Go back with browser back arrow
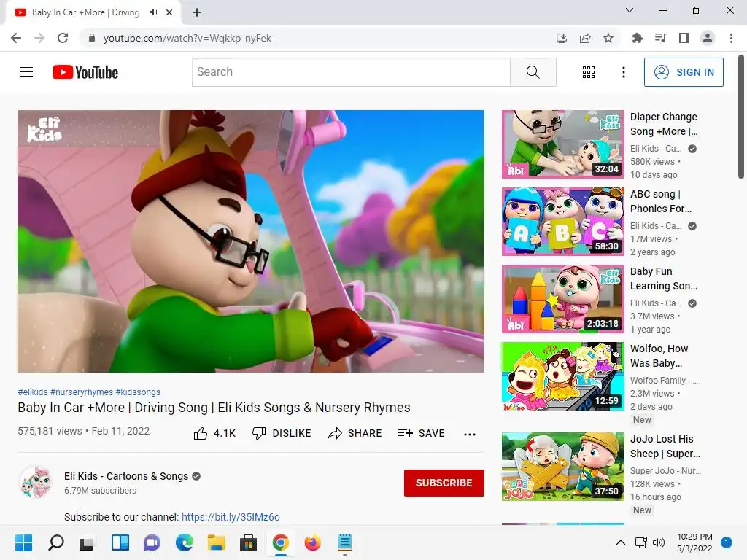747x560 pixels. (16, 38)
